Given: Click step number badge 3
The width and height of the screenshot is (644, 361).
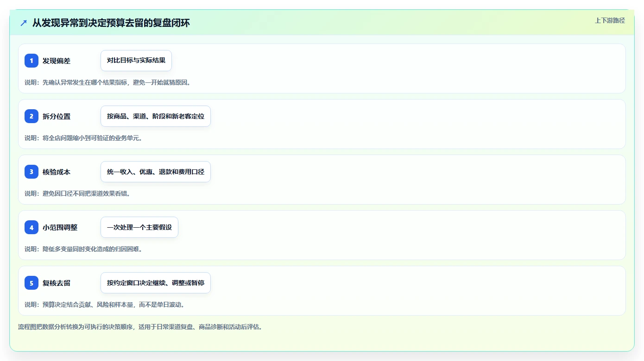Looking at the screenshot, I should click(32, 172).
